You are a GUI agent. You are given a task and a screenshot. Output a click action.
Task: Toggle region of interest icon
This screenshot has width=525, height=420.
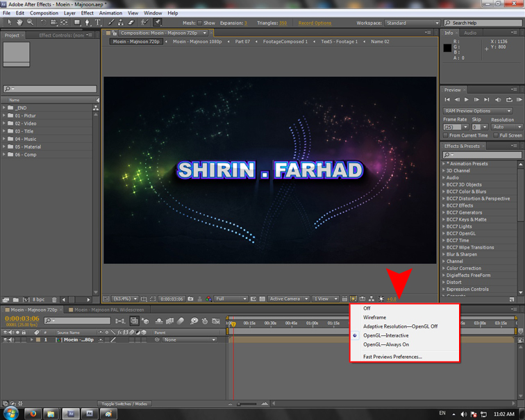(x=153, y=299)
